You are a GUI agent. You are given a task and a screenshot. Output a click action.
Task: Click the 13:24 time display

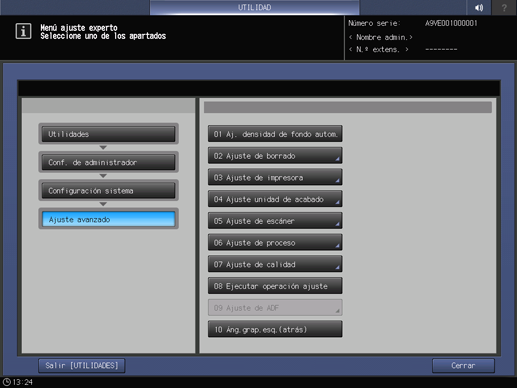pyautogui.click(x=23, y=382)
